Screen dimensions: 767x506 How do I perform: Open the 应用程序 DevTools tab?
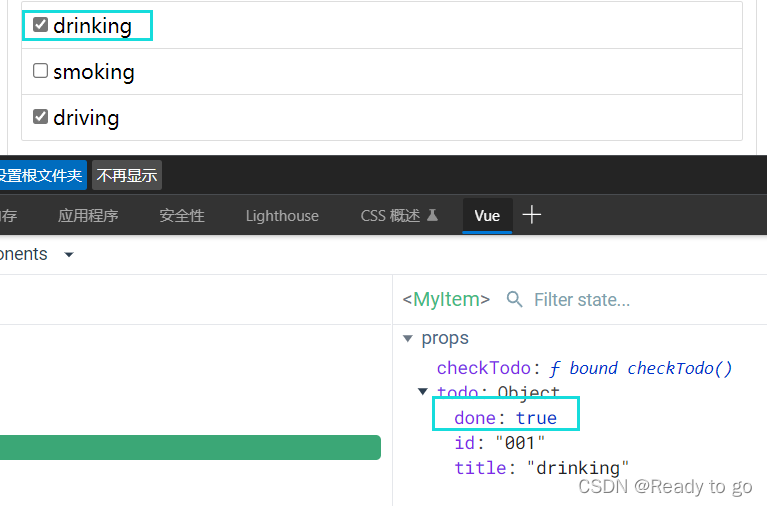point(88,216)
